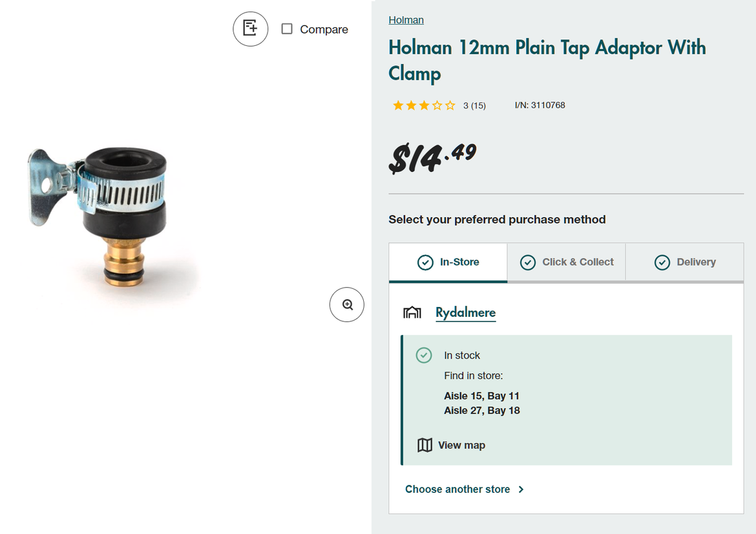756x534 pixels.
Task: Click the green In stock checkmark icon
Action: 424,355
